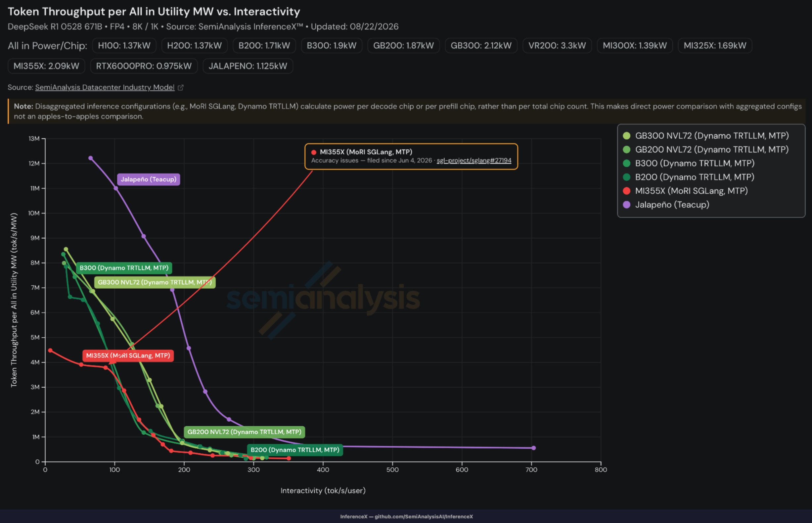Click the purple Jalapeño (Teacup) chart label
This screenshot has width=812, height=523.
click(149, 179)
